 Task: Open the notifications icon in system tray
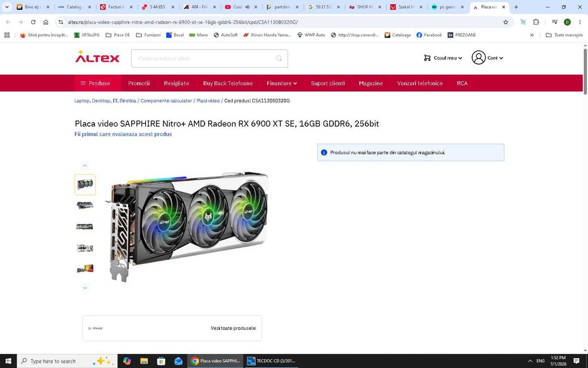pos(576,361)
